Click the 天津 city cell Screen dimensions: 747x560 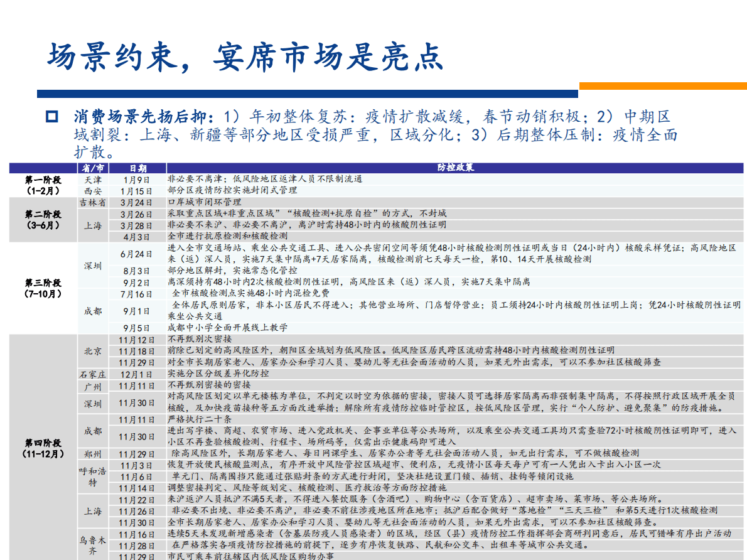click(93, 179)
